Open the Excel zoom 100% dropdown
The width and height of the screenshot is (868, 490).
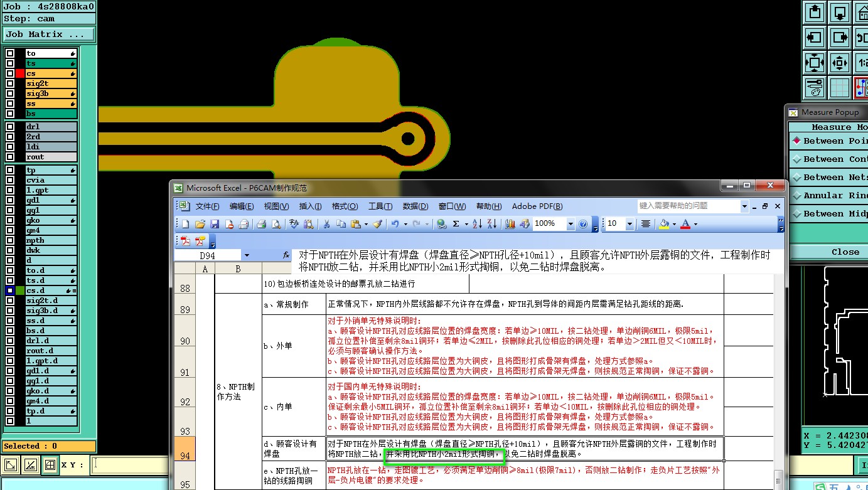pyautogui.click(x=571, y=224)
